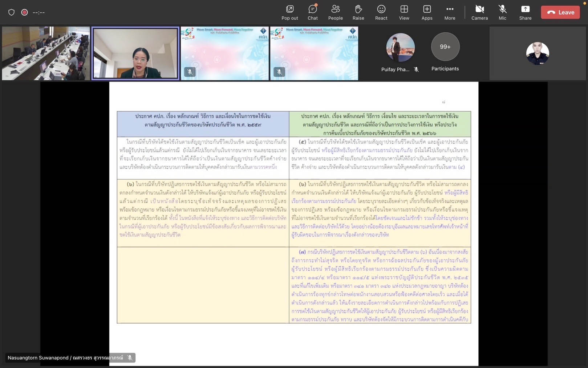Image resolution: width=588 pixels, height=368 pixels.
Task: Click the muted mic icon beside Nasuangtorn Suwanapond
Action: point(130,358)
